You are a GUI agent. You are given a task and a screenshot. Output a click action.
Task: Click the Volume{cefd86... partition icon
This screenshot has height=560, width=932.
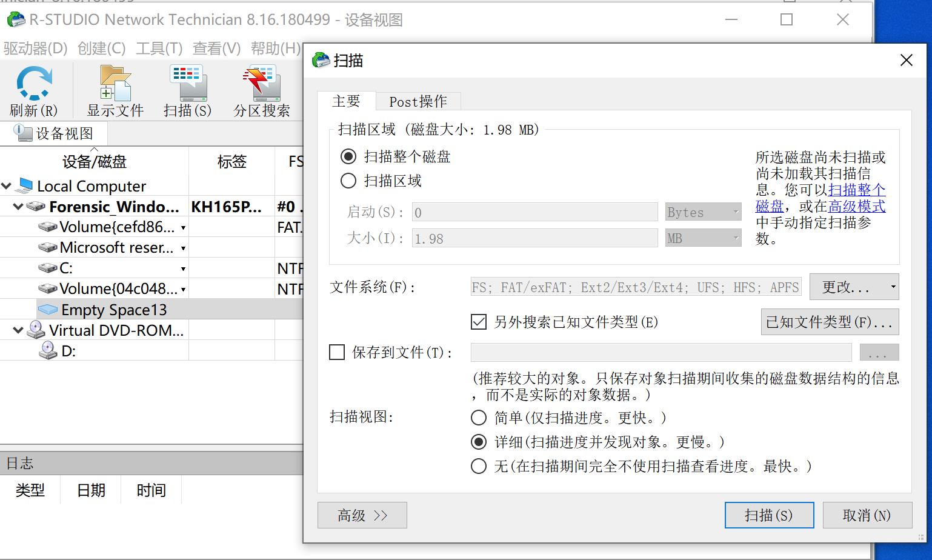click(48, 227)
